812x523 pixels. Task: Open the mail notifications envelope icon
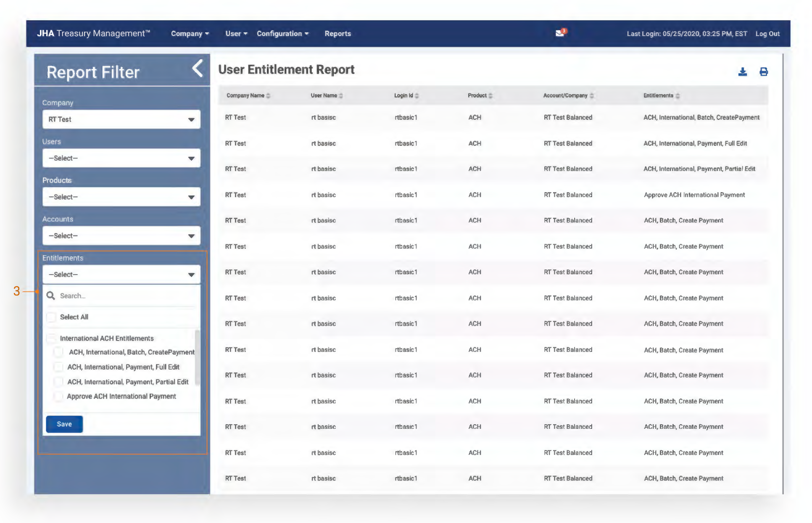click(x=560, y=33)
